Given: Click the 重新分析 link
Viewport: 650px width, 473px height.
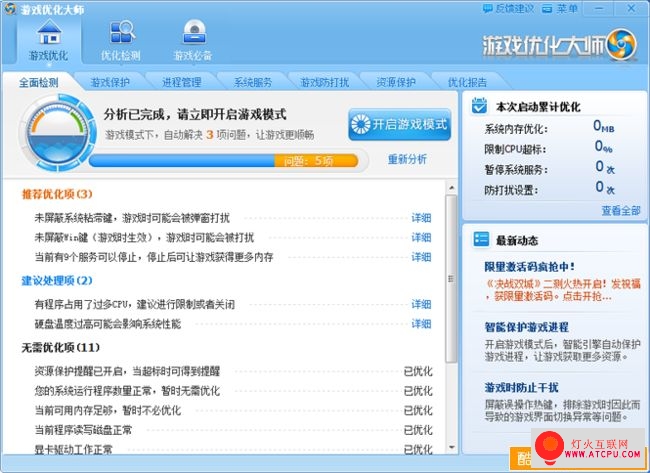Looking at the screenshot, I should 407,159.
